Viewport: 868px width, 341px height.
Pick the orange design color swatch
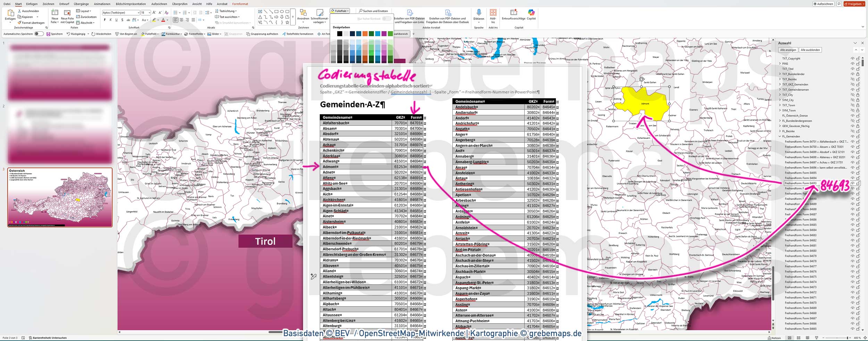[365, 34]
